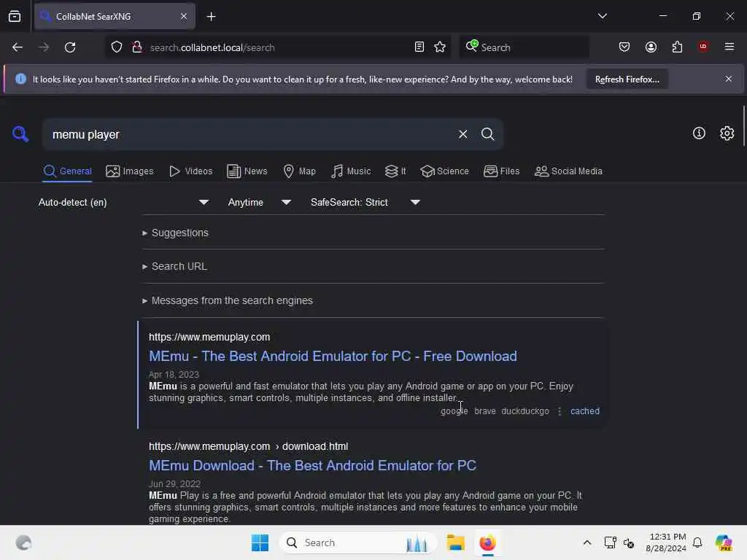This screenshot has width=747, height=560.
Task: Switch to the Map tab
Action: point(299,171)
